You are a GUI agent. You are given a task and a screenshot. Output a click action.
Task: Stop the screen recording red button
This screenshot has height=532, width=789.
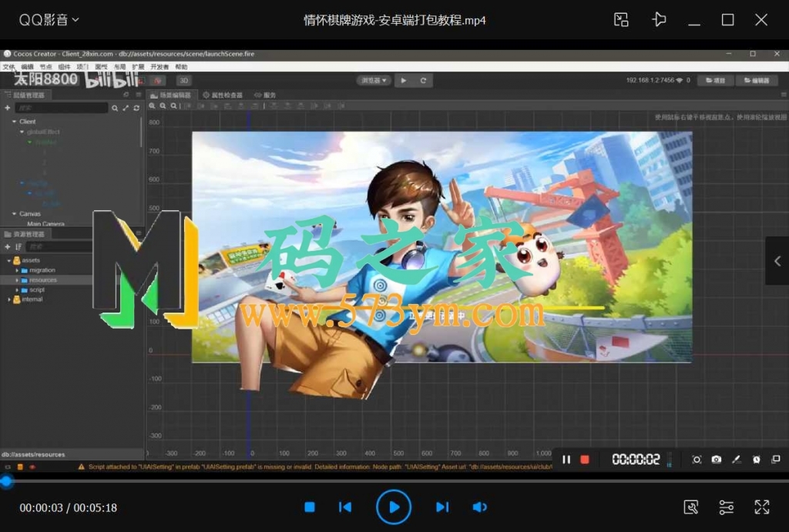click(x=585, y=459)
